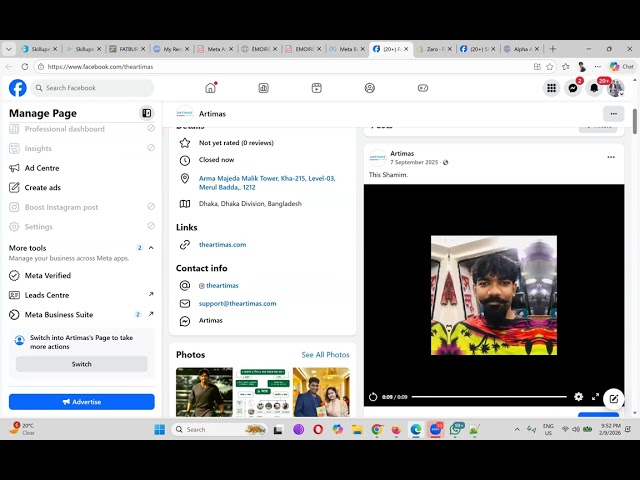Image resolution: width=640 pixels, height=480 pixels.
Task: Open theartimas.com website link
Action: coord(222,244)
